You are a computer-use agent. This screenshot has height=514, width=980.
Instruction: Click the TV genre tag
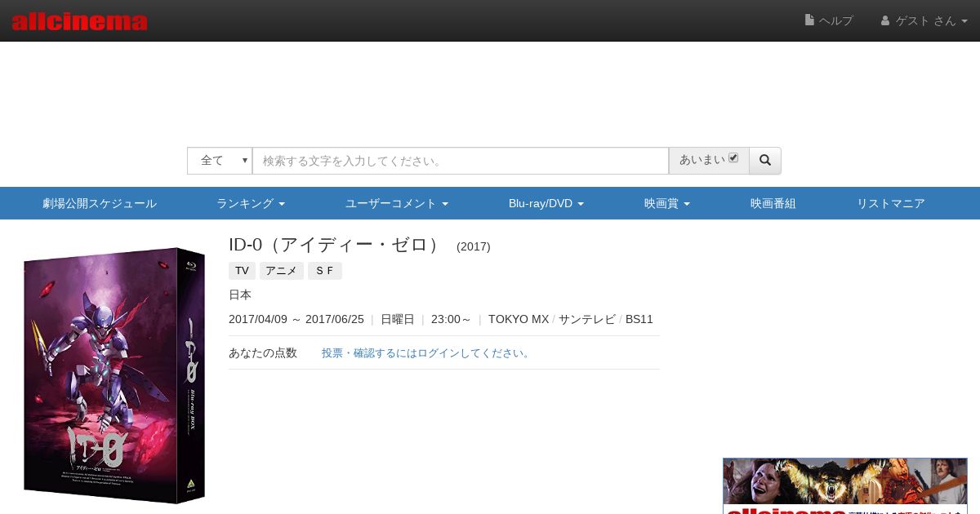click(242, 271)
